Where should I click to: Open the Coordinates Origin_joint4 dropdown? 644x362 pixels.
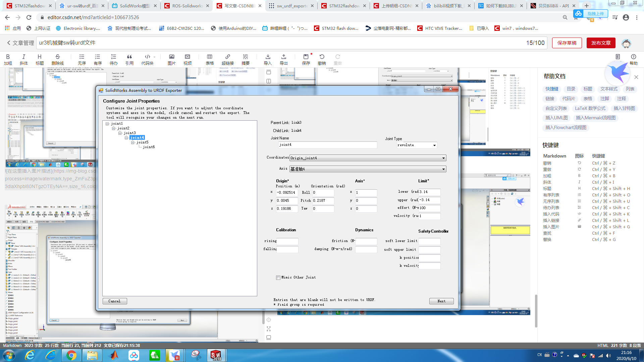[x=443, y=158]
